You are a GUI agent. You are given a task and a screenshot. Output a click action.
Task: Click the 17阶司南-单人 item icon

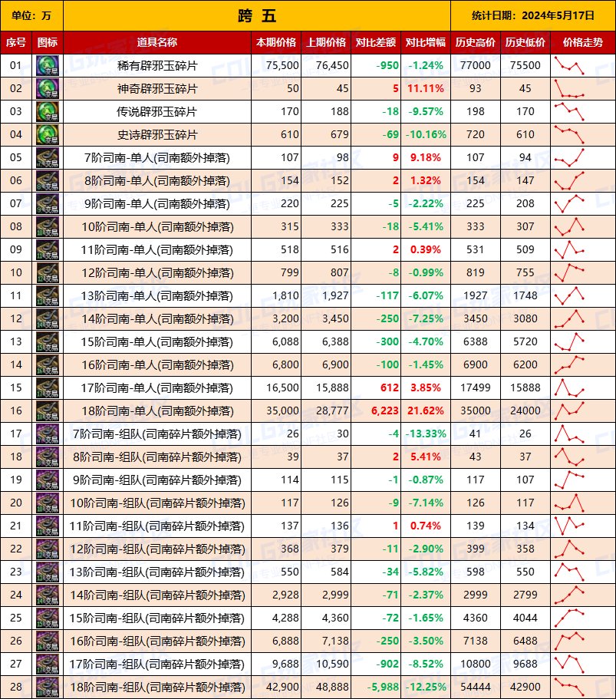[48, 387]
